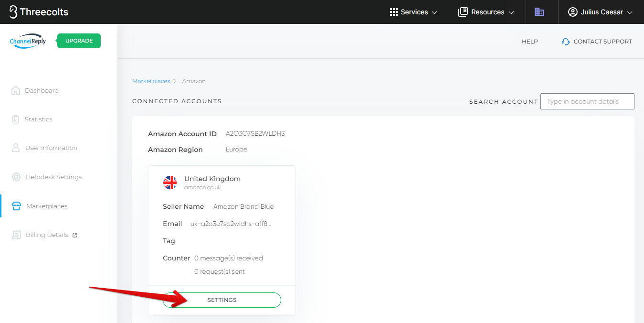Click the Dashboard home icon
The height and width of the screenshot is (323, 644).
point(16,90)
